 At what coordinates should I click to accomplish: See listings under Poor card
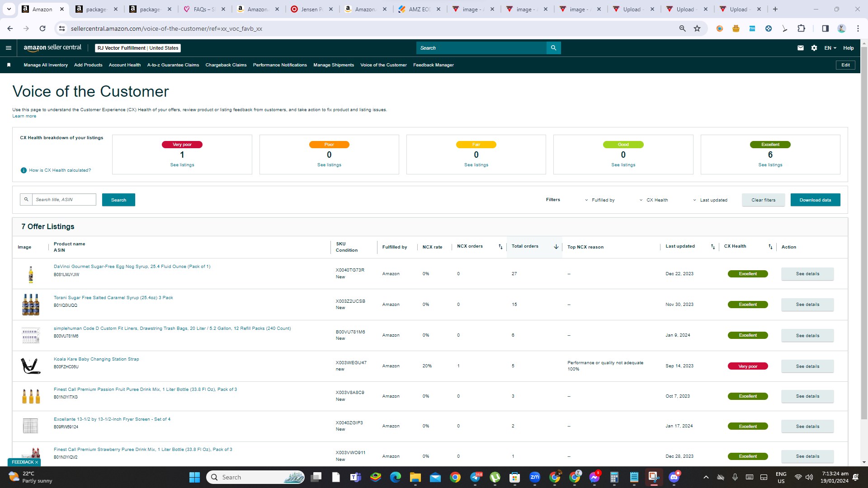[329, 165]
